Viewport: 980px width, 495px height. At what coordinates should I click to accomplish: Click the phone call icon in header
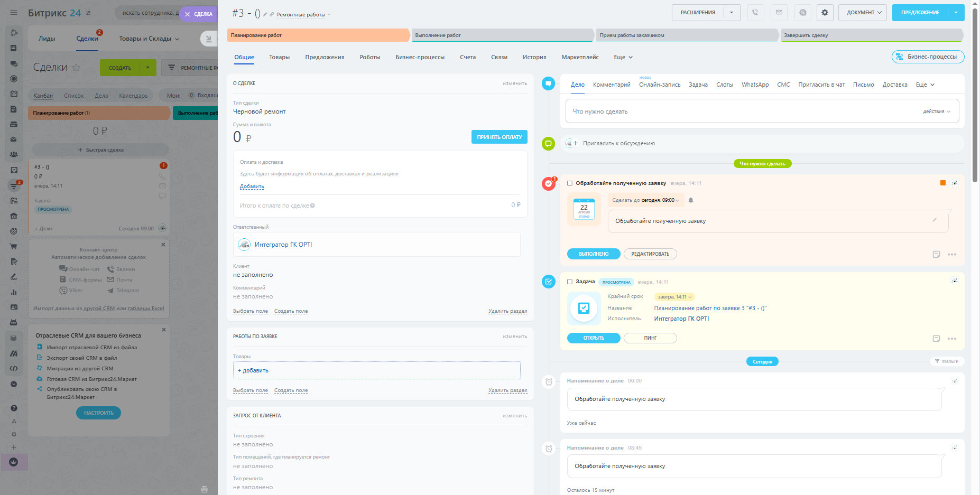pyautogui.click(x=755, y=13)
